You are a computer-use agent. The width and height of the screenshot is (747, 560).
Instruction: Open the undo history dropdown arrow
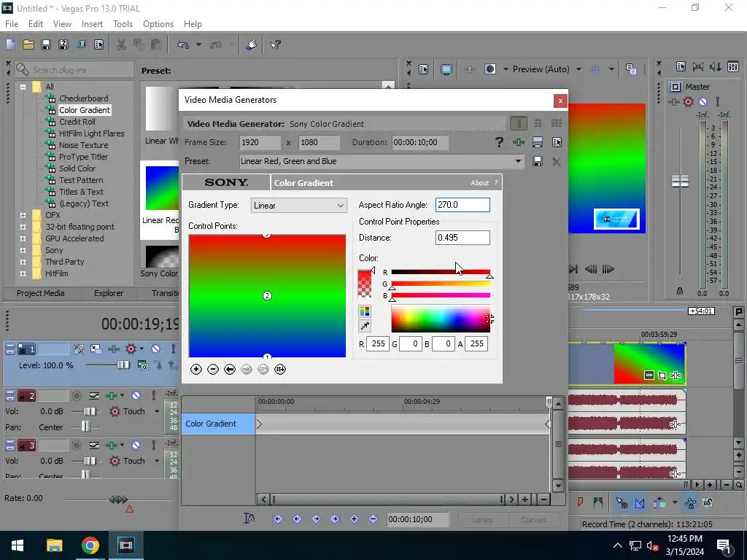198,44
